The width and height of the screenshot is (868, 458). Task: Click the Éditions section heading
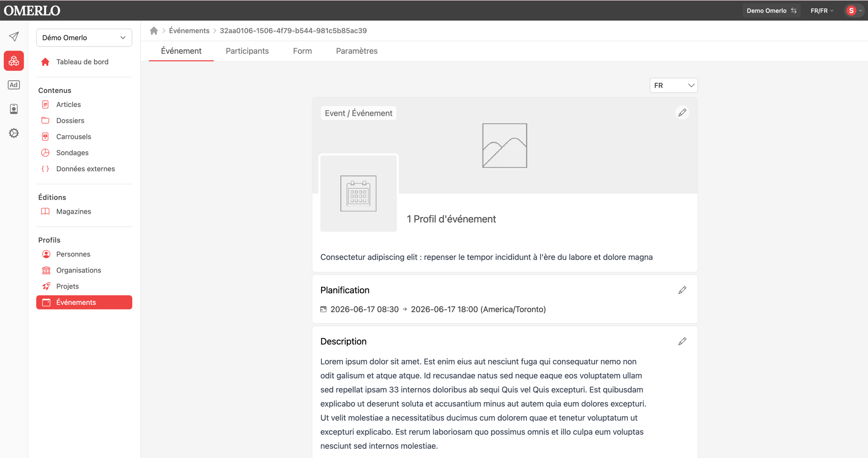point(52,197)
